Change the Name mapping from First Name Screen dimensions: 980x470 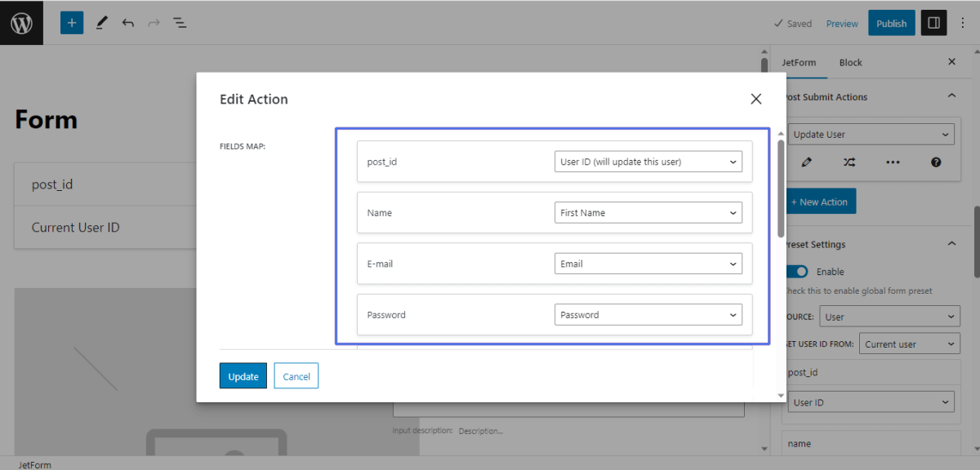pos(648,212)
